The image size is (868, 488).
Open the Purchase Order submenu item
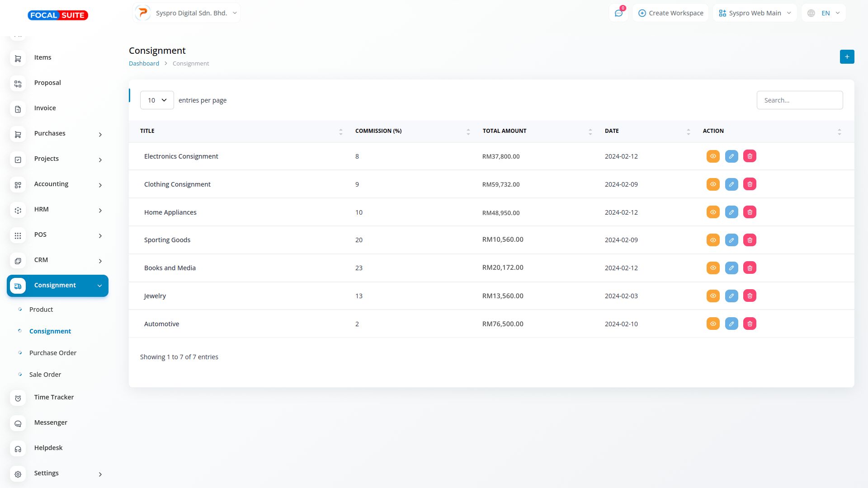coord(53,353)
